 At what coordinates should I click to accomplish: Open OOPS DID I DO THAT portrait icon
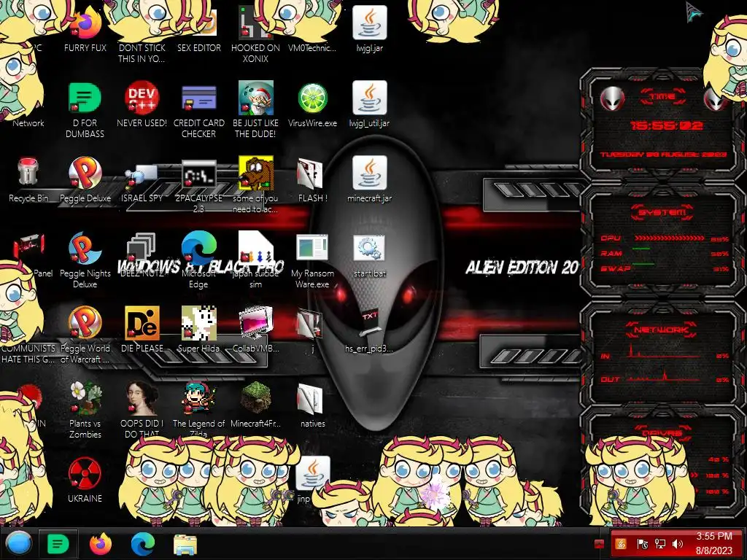pos(142,398)
